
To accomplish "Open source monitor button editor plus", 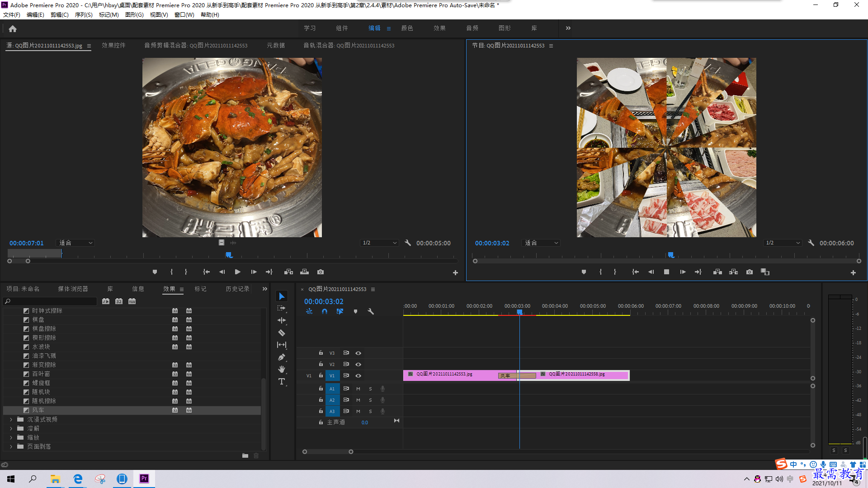I will point(455,273).
